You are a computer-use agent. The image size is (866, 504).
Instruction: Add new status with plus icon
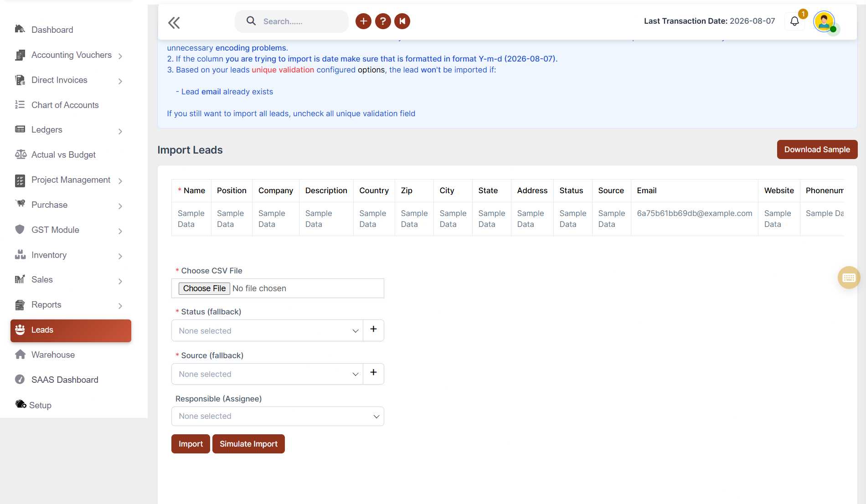pyautogui.click(x=373, y=329)
